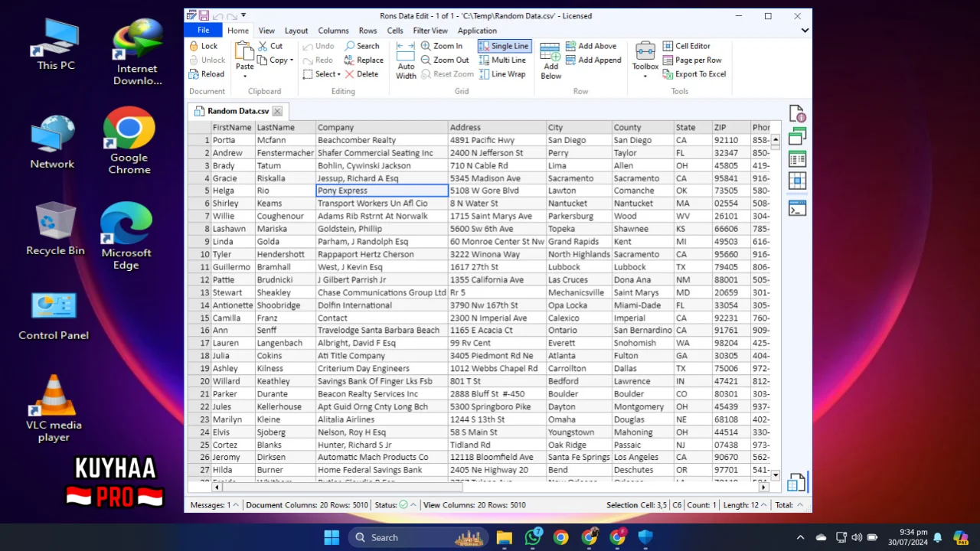This screenshot has height=551, width=980.
Task: Close the Random Data.csv tab
Action: tap(277, 112)
